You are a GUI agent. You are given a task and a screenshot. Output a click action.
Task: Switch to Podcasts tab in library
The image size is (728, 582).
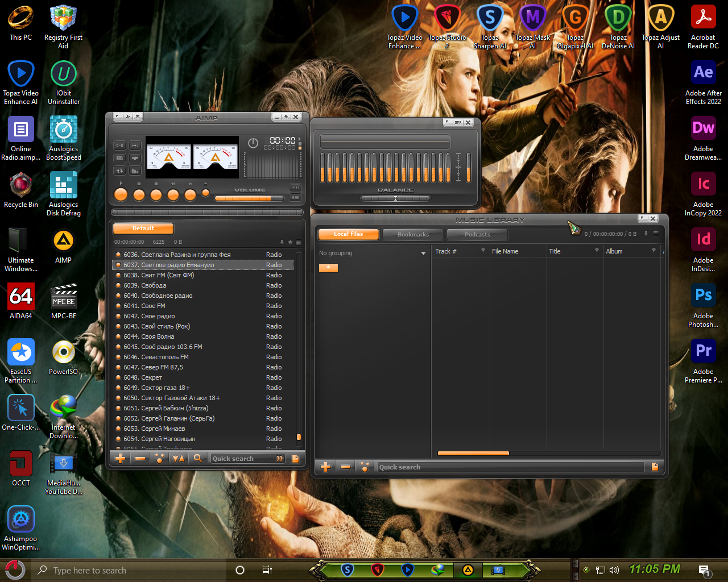[x=477, y=234]
